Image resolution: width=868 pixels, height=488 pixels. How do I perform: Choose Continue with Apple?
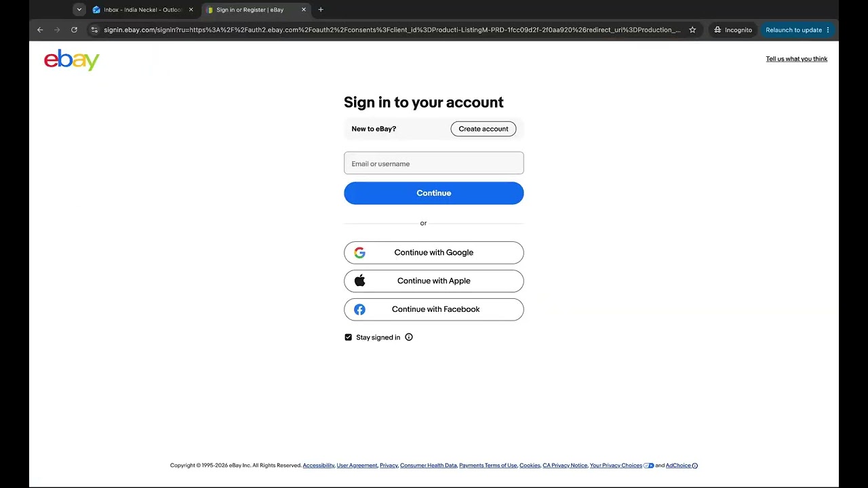pos(434,281)
